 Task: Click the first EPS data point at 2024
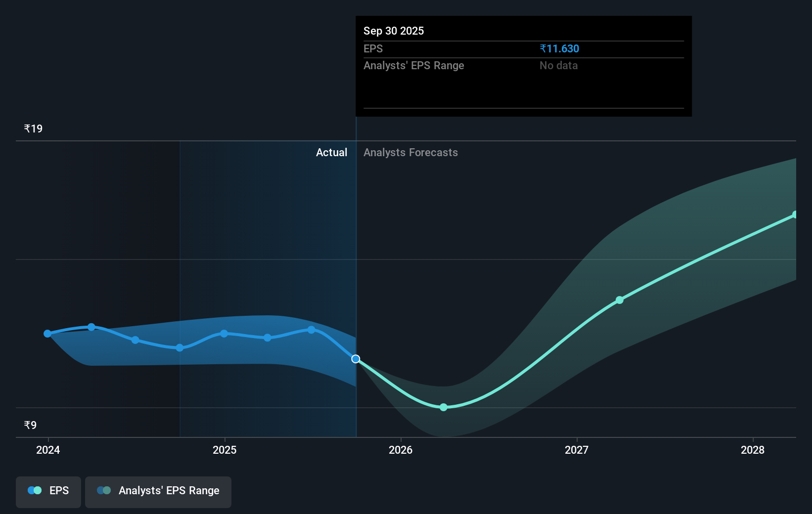coord(47,334)
